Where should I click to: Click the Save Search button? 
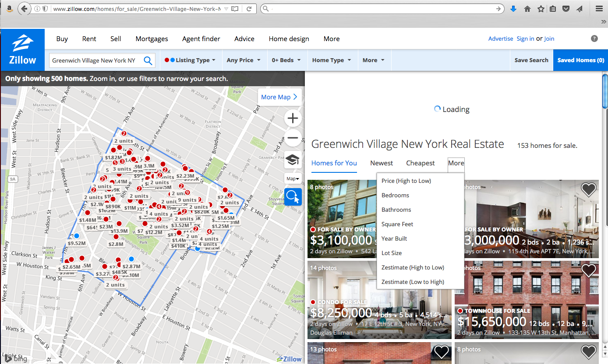(x=531, y=60)
